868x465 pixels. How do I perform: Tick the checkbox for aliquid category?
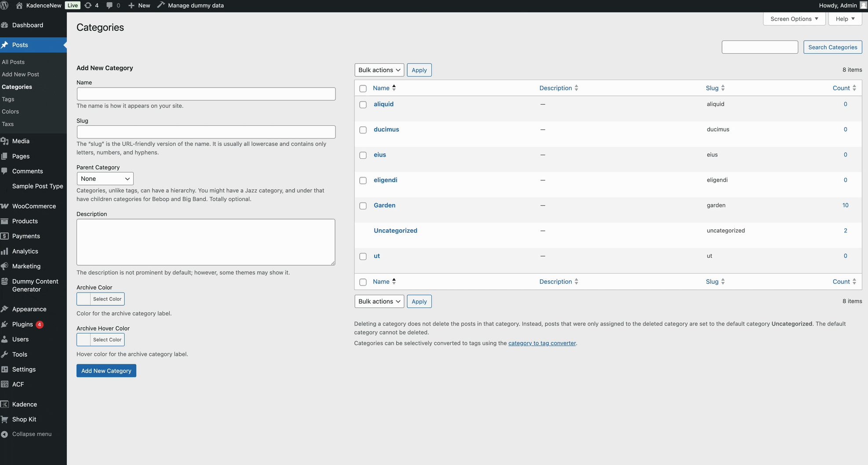[x=363, y=105]
